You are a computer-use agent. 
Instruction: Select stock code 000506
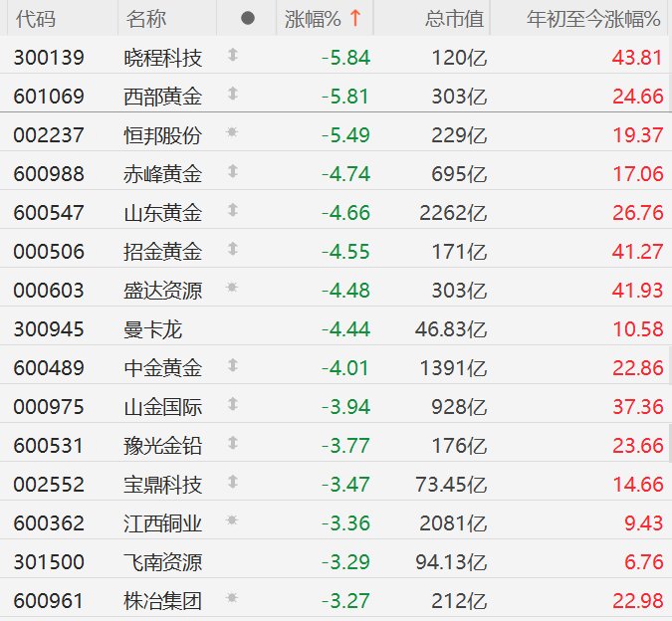tap(49, 252)
